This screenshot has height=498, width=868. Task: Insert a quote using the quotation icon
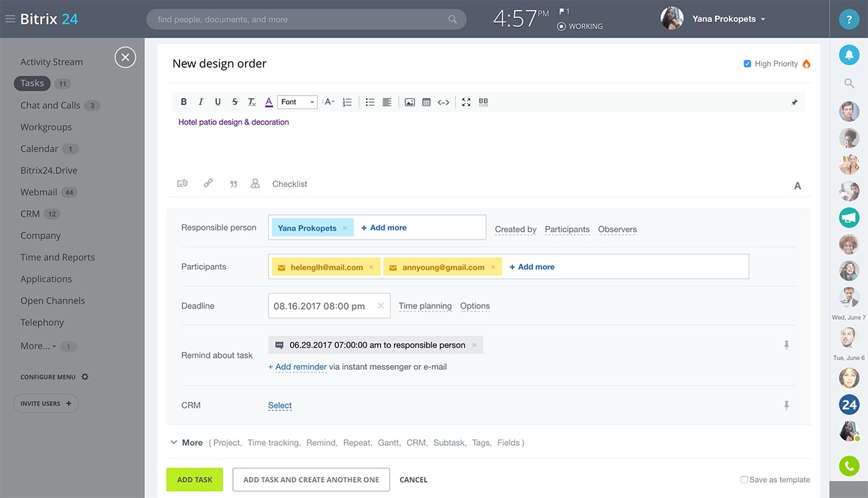[x=233, y=183]
